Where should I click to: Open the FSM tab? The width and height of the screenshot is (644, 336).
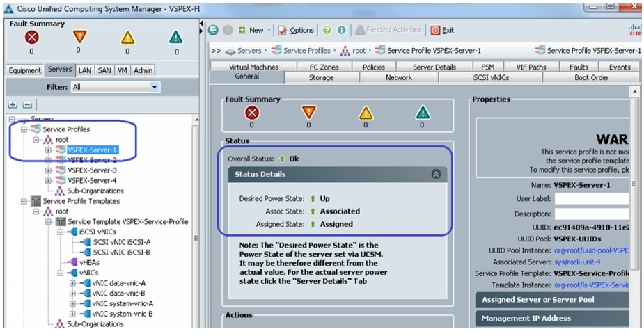coord(487,67)
